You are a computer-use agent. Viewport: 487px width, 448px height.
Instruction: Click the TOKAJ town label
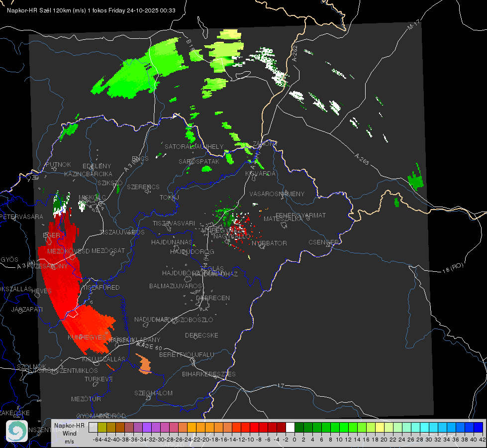coord(169,198)
